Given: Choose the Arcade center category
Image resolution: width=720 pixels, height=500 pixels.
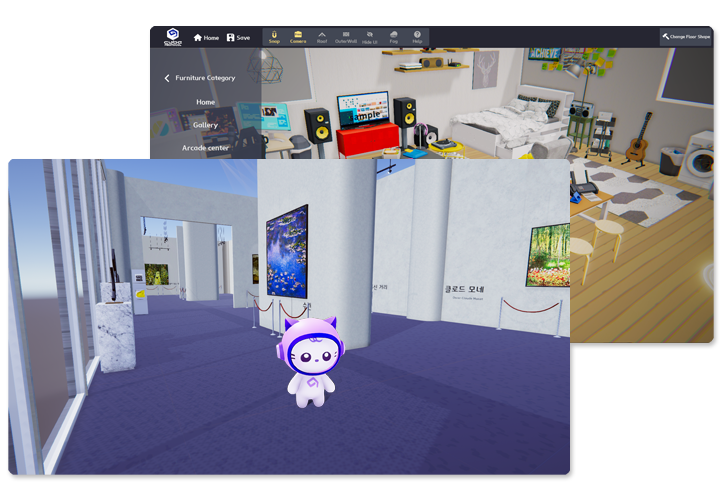Looking at the screenshot, I should pos(205,147).
